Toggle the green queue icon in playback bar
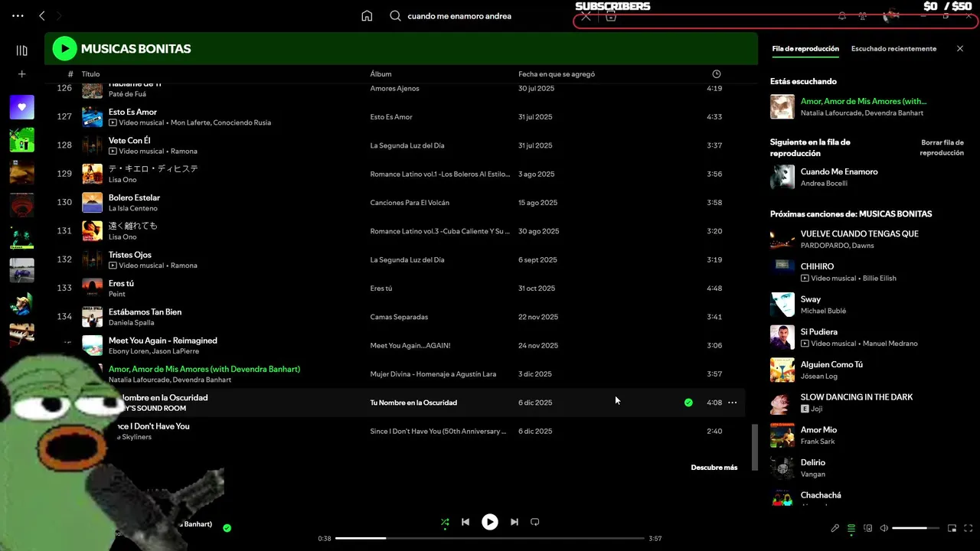This screenshot has height=551, width=980. point(851,528)
